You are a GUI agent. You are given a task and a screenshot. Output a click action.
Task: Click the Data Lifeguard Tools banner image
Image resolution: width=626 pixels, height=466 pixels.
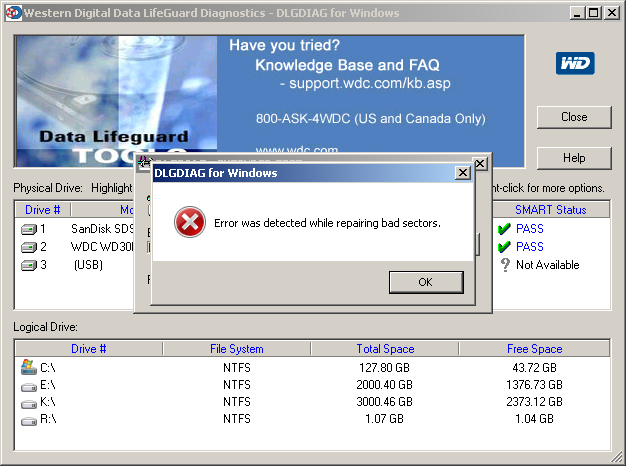116,101
